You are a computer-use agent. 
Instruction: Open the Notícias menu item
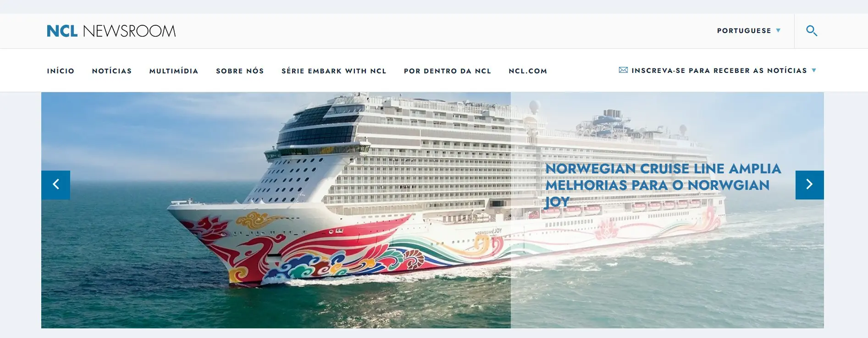click(x=112, y=71)
